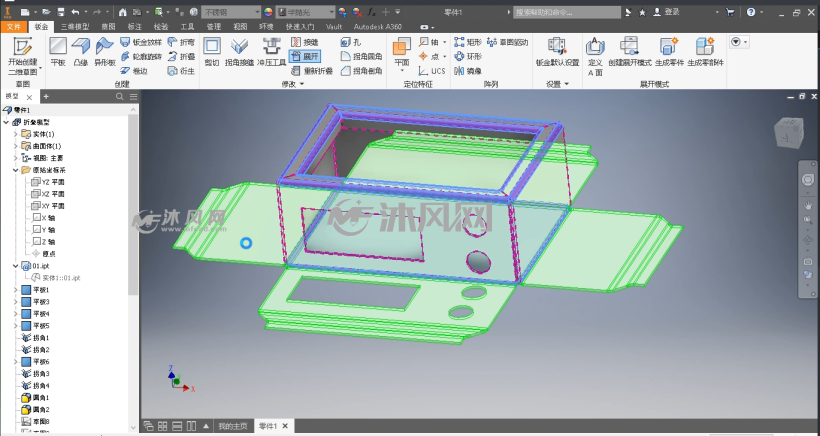The image size is (820, 436).
Task: Click the 矩形 (Rectangular pattern) tool
Action: [468, 42]
